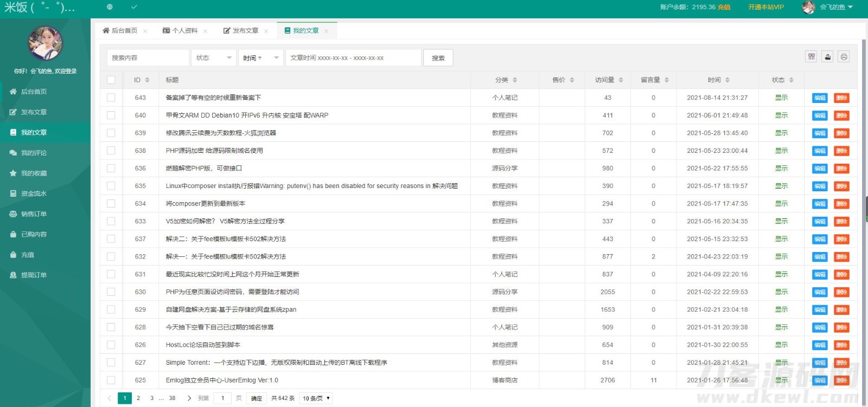Focus the 搜索内容 input field

click(148, 58)
